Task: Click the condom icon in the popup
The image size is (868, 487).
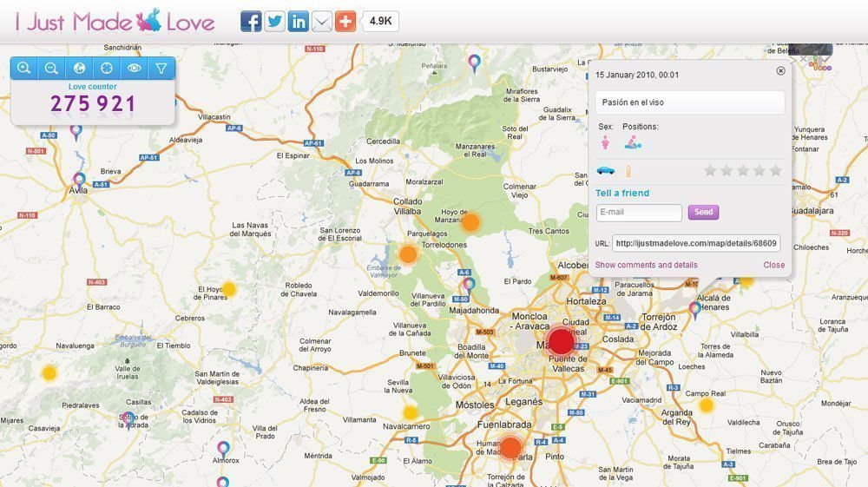Action: [x=628, y=171]
